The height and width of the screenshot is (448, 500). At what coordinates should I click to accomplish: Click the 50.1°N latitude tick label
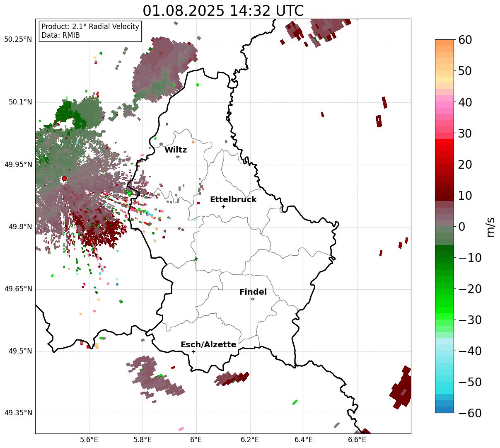(x=20, y=102)
